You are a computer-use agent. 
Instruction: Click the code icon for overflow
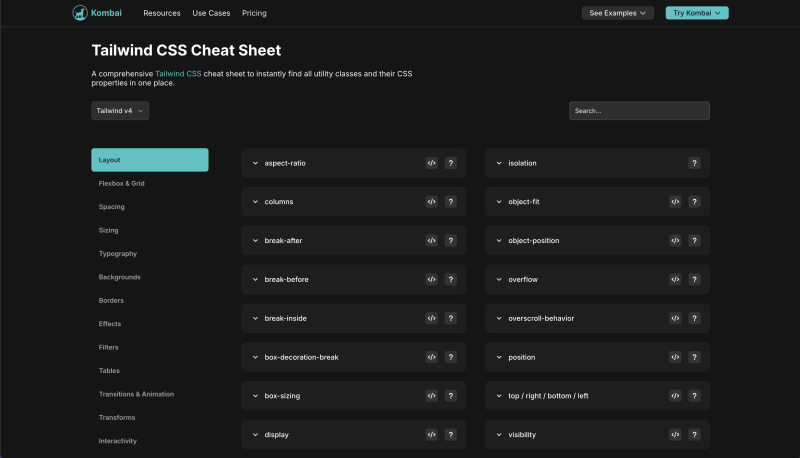[x=675, y=280]
